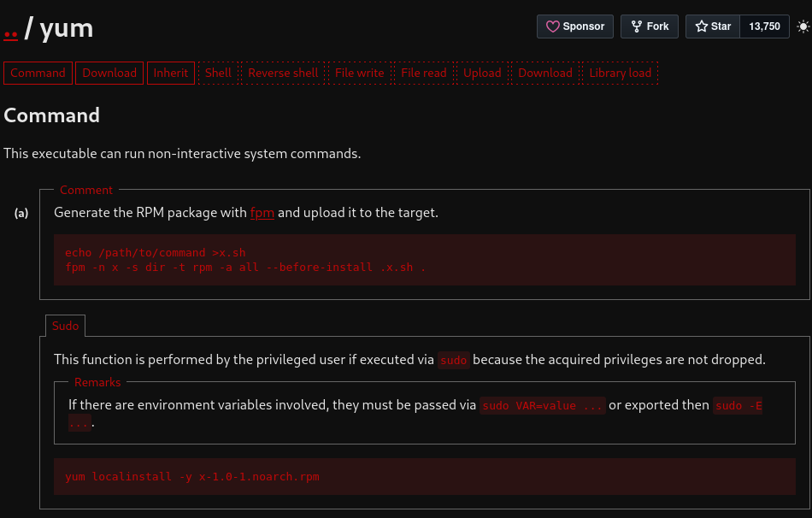Click the 'yum' page title
This screenshot has width=812, height=518.
click(x=67, y=28)
